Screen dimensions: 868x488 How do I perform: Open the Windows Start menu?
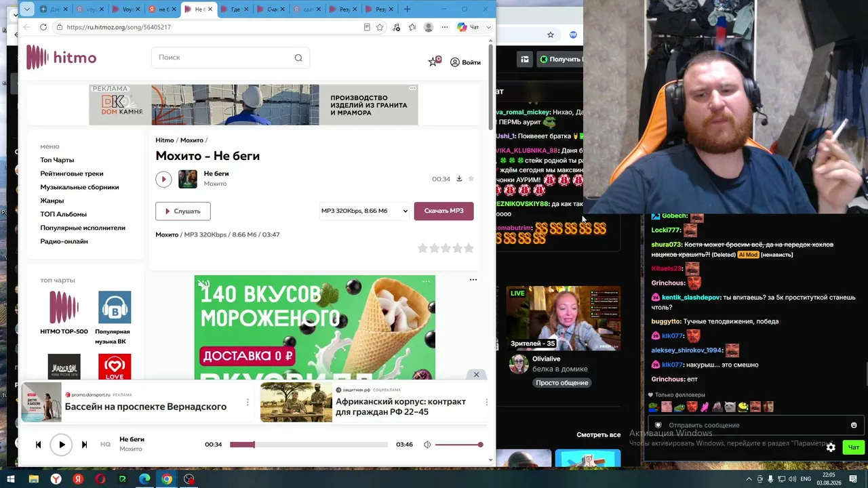(11, 479)
